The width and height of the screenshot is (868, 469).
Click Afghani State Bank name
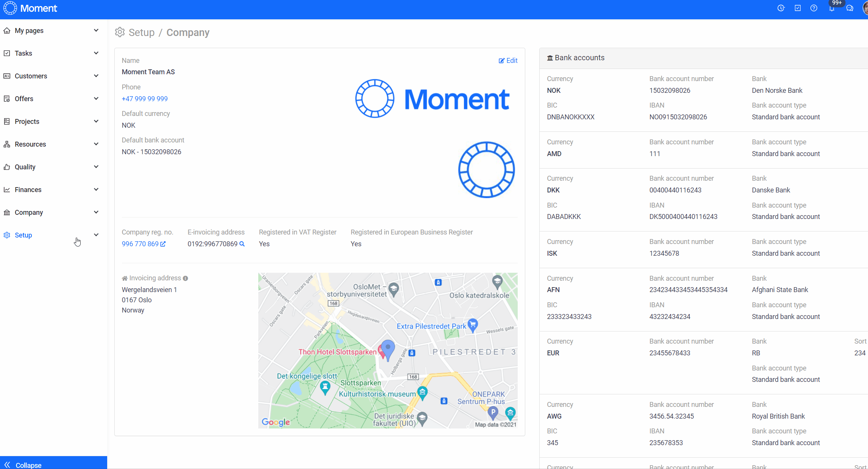coord(780,290)
